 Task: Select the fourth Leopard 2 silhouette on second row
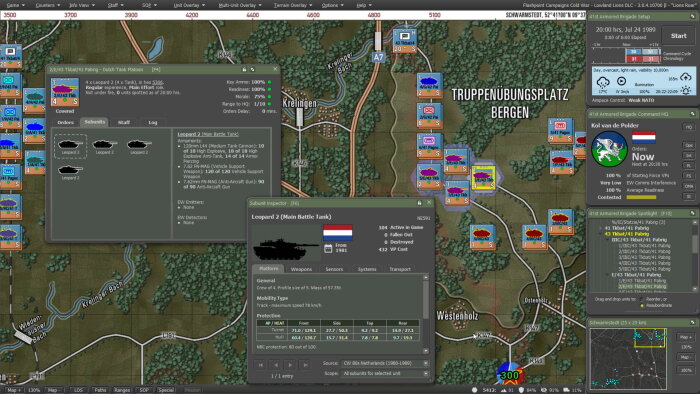(x=70, y=171)
